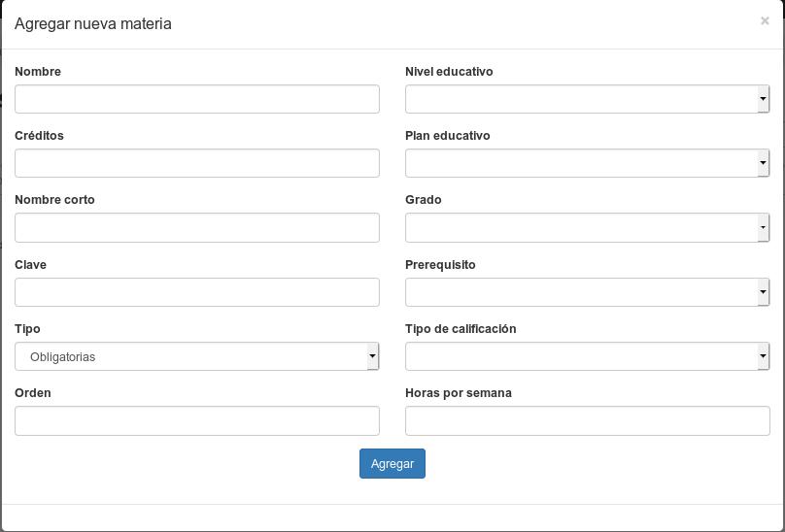Click the arrow on Prerequisito select
Screen dimensions: 785x532
click(x=763, y=292)
